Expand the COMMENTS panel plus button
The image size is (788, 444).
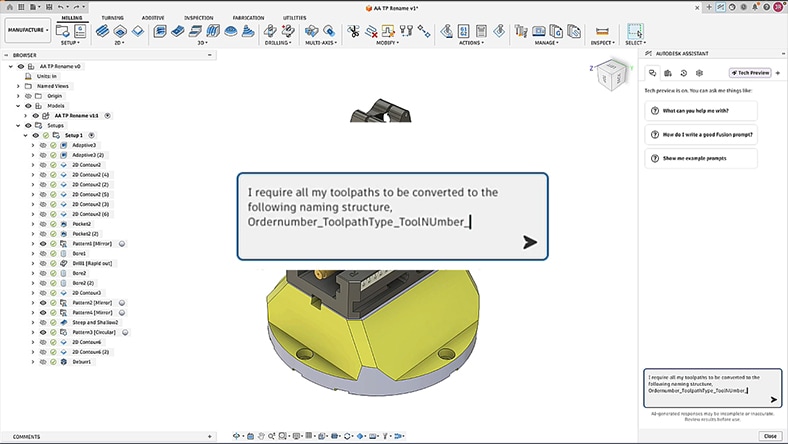tap(210, 436)
